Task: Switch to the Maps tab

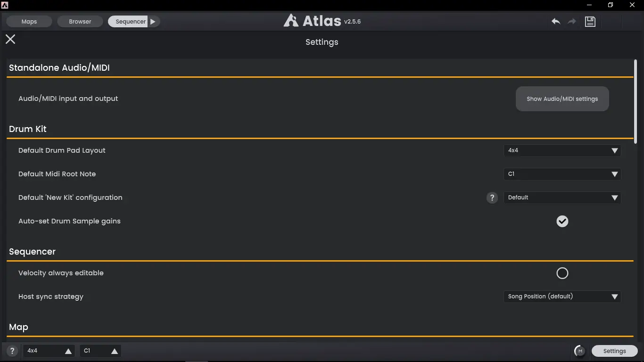Action: [x=29, y=22]
